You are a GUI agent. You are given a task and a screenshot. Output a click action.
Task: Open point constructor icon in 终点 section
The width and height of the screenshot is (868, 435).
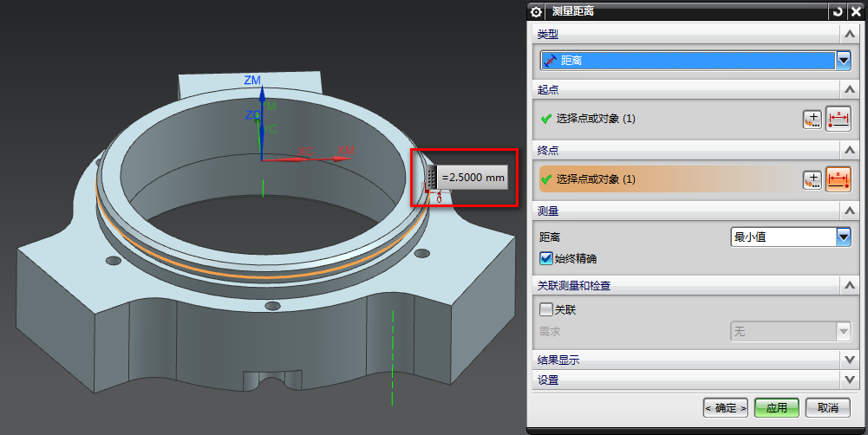(812, 179)
